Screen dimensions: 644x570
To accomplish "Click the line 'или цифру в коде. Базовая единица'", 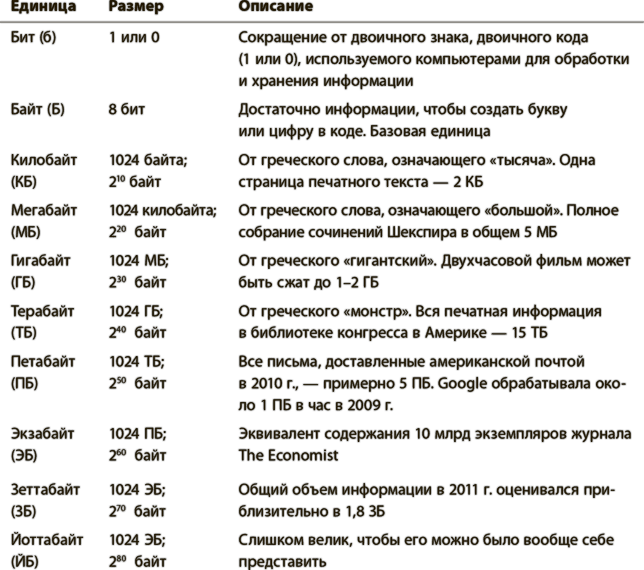I will pyautogui.click(x=364, y=131).
